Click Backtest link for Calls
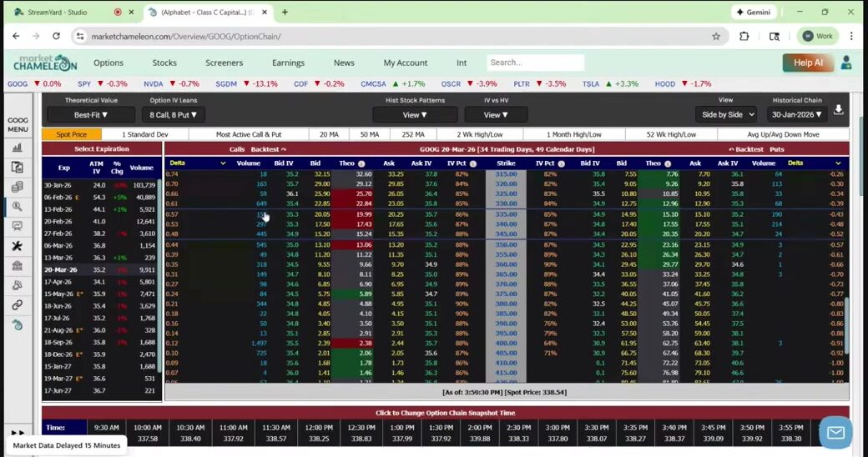The height and width of the screenshot is (457, 868). (x=268, y=149)
